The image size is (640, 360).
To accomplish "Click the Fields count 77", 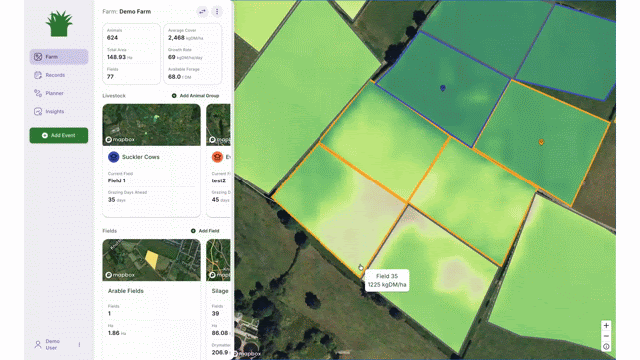I will 110,77.
